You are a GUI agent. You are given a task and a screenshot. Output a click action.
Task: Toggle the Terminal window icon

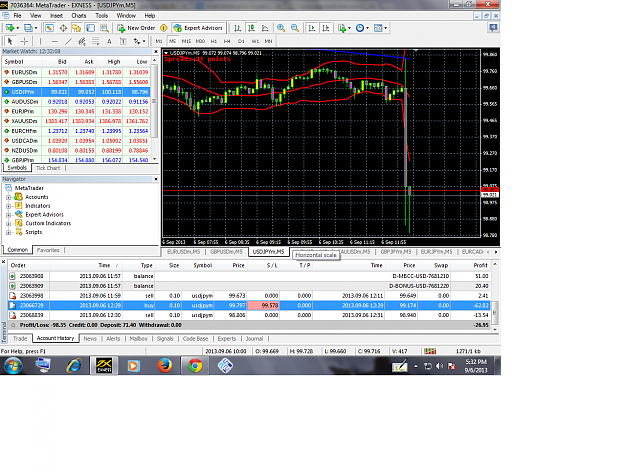pos(90,28)
